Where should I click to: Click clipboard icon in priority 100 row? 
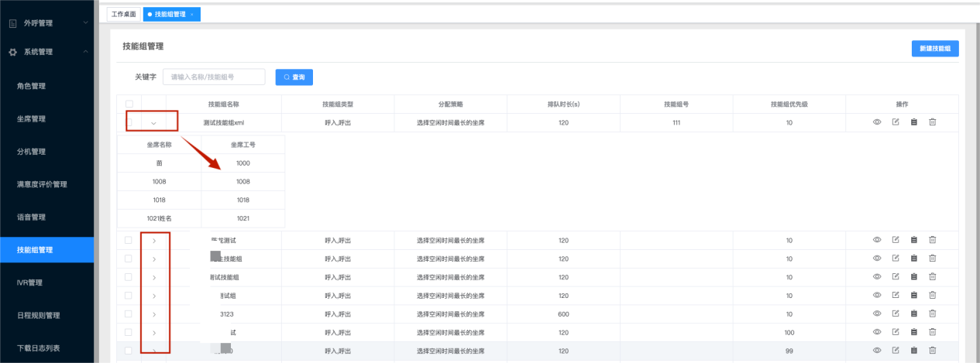pos(914,332)
